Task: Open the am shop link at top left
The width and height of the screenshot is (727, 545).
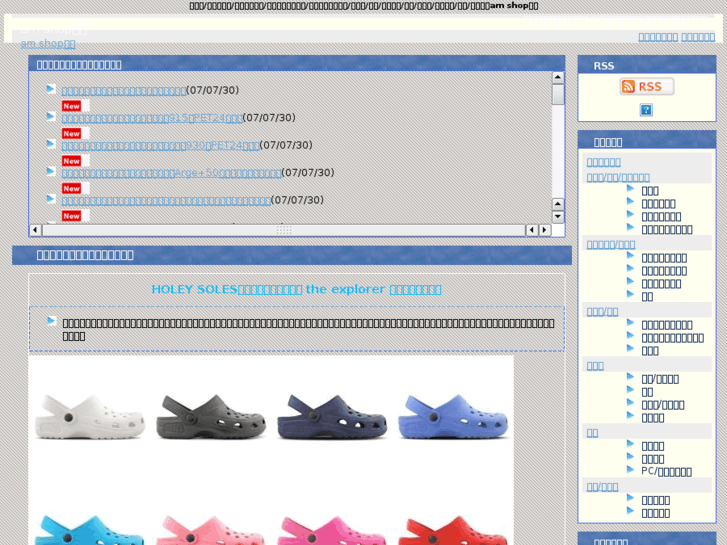Action: 48,44
